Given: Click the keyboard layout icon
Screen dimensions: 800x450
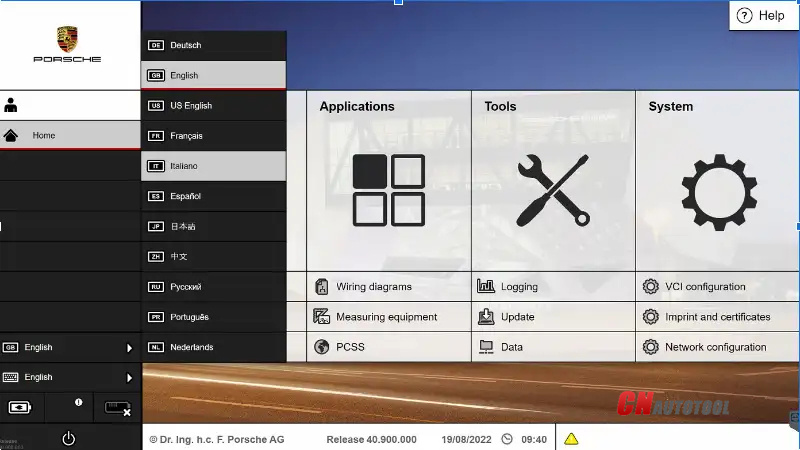Looking at the screenshot, I should (x=10, y=377).
